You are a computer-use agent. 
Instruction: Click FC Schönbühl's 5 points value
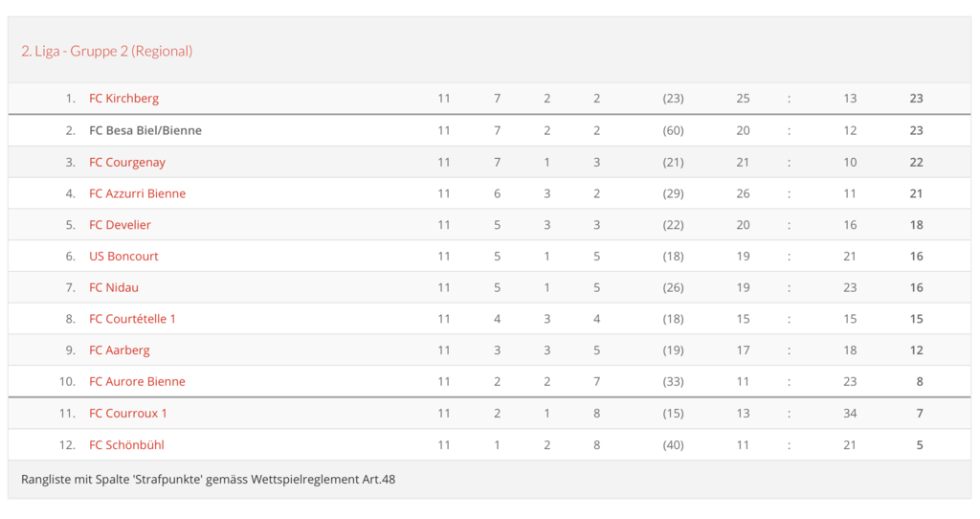tap(919, 444)
